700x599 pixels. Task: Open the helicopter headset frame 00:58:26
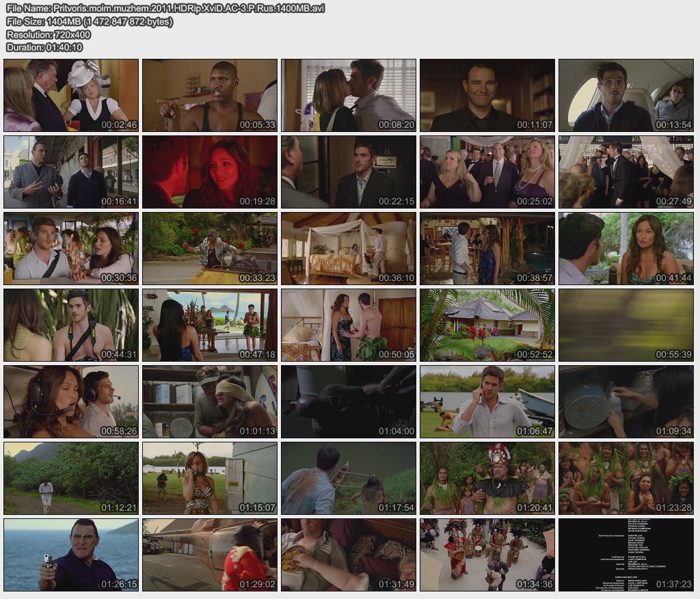pos(71,402)
